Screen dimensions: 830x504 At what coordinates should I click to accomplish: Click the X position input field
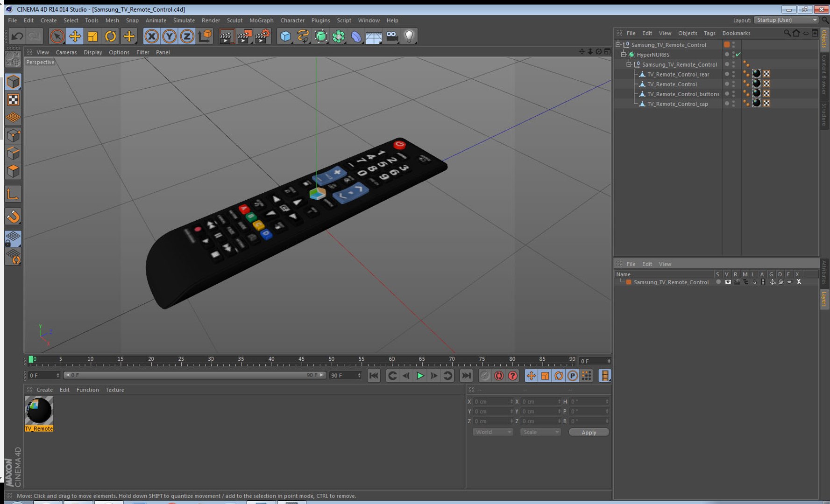[x=493, y=401]
